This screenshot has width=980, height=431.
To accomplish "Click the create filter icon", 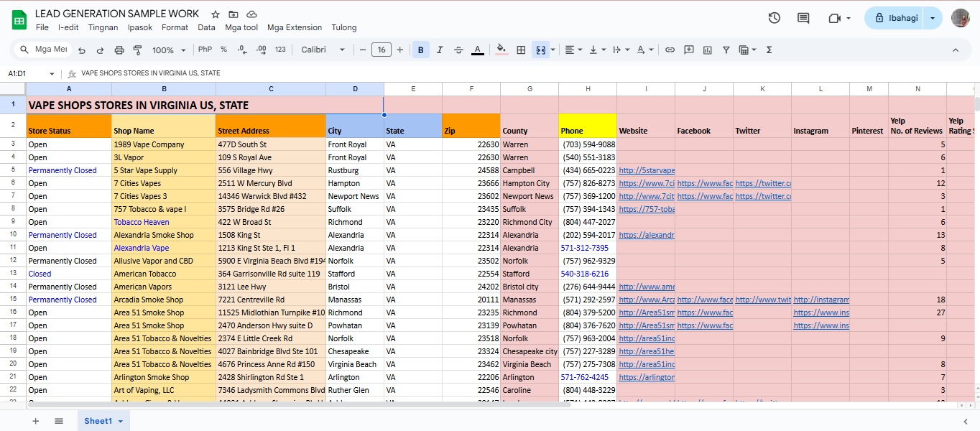I will 726,50.
